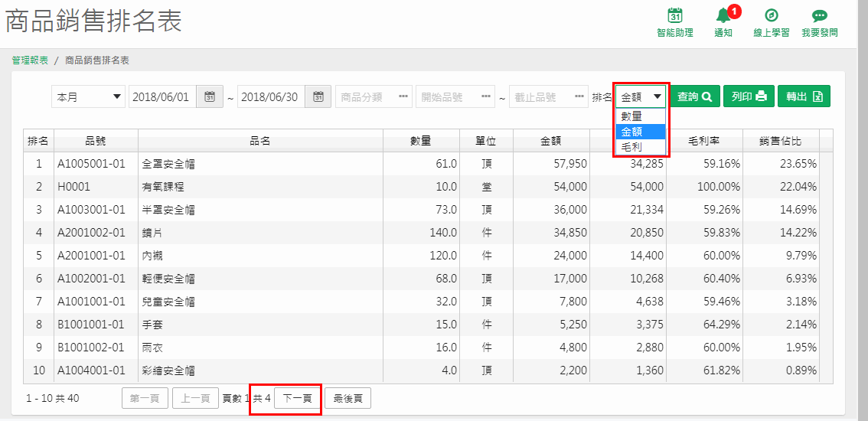Click the 第一頁 first page button
The width and height of the screenshot is (868, 421).
[x=145, y=398]
